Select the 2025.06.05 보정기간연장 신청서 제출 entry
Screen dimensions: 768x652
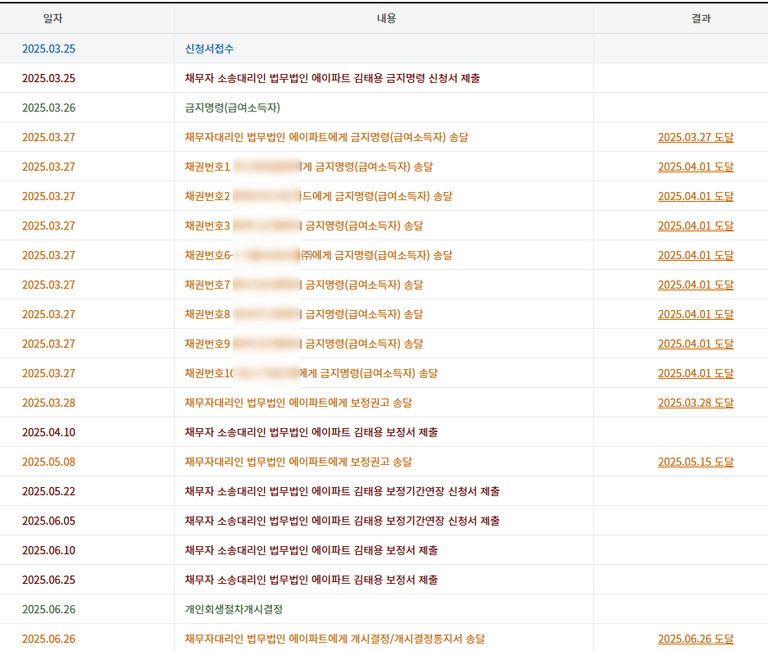click(x=342, y=521)
